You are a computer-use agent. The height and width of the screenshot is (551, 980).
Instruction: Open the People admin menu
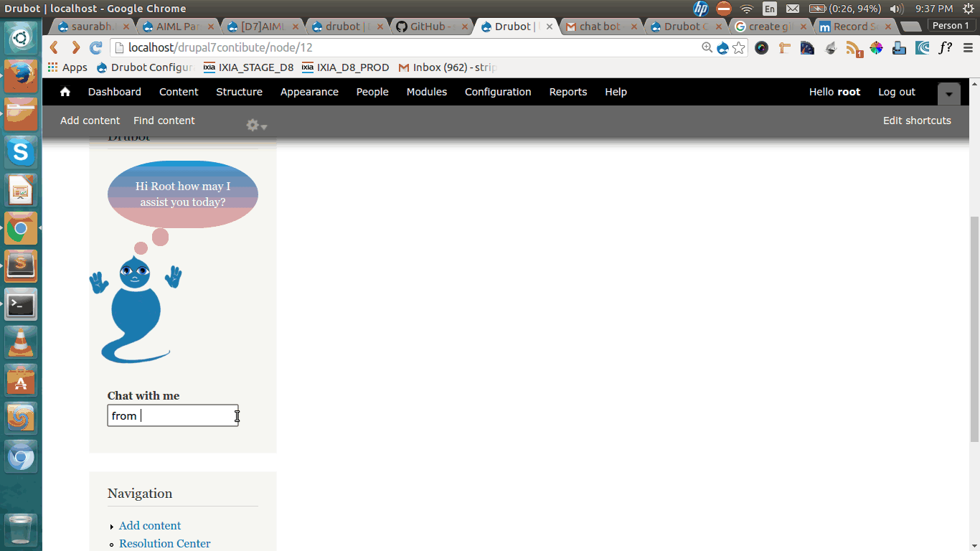coord(372,92)
